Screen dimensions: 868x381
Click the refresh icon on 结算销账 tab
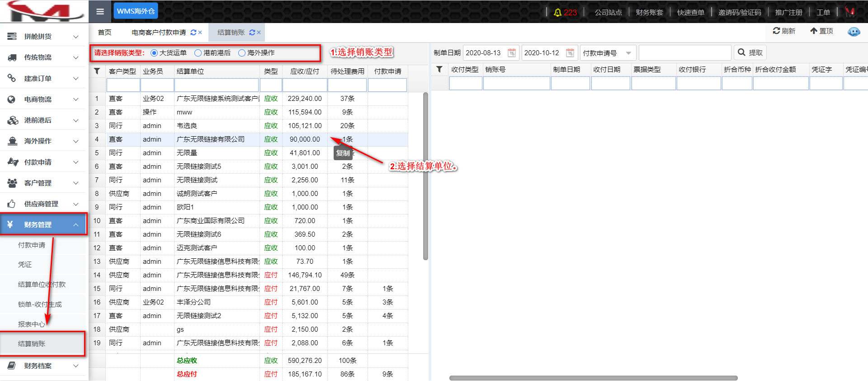(x=252, y=33)
